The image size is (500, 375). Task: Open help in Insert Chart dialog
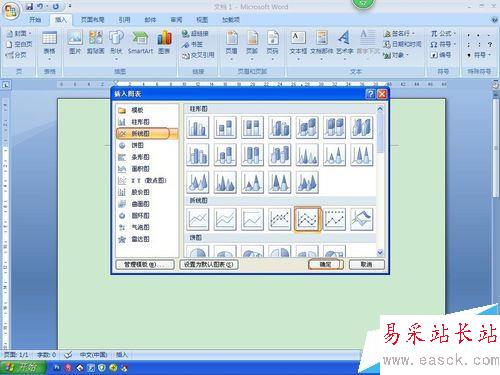point(370,94)
